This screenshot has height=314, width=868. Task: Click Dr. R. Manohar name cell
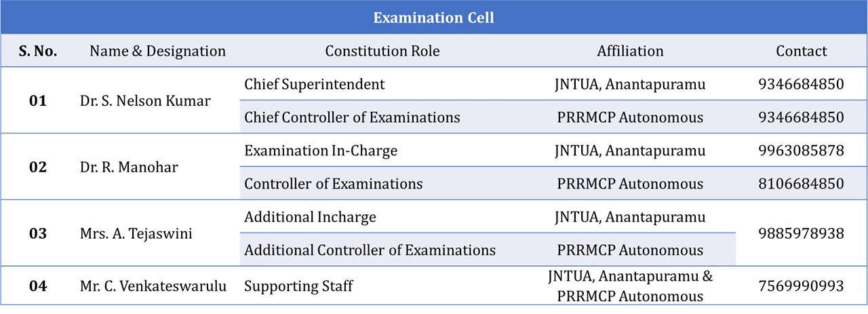(129, 167)
